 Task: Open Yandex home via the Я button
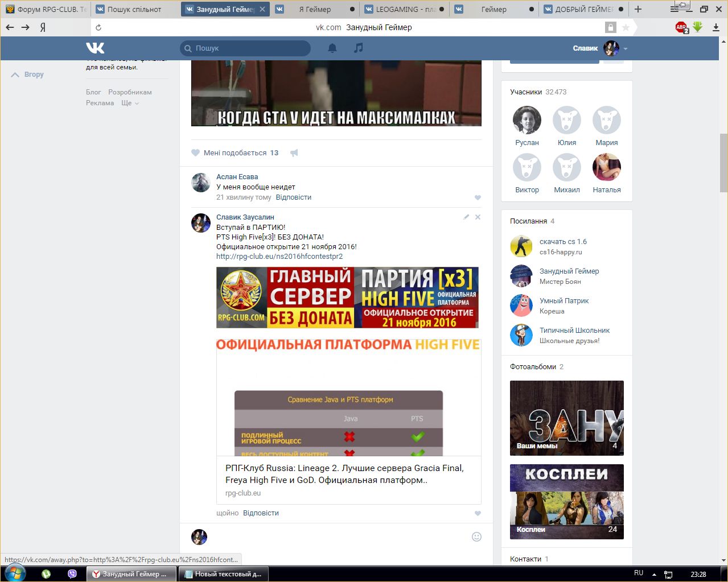43,27
